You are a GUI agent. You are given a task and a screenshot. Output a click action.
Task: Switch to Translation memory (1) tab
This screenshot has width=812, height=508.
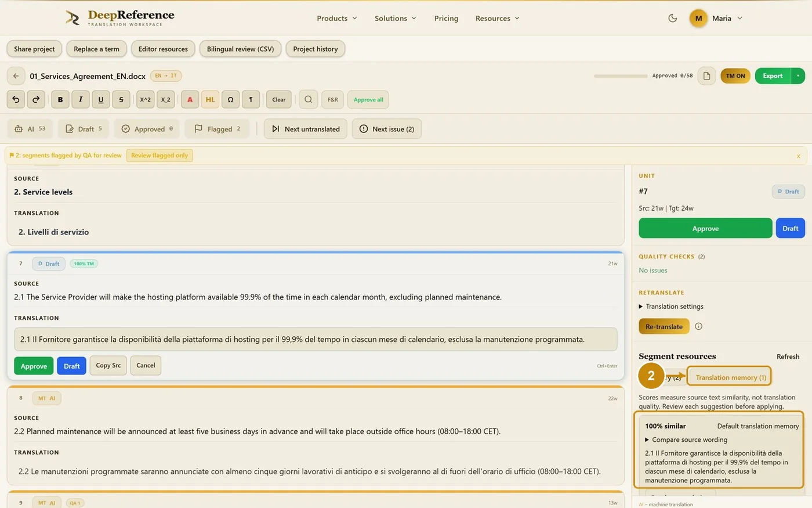[730, 377]
